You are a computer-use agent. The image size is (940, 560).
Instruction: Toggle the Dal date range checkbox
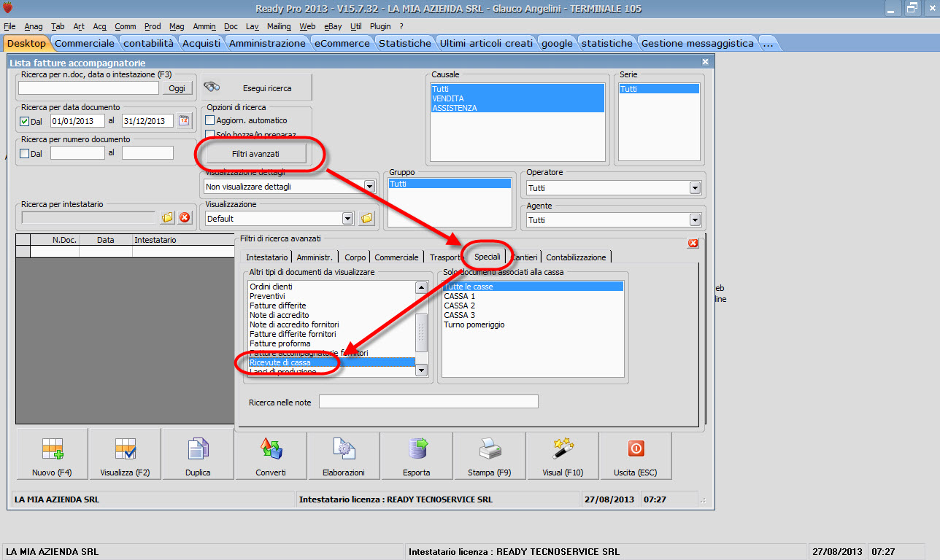click(25, 121)
